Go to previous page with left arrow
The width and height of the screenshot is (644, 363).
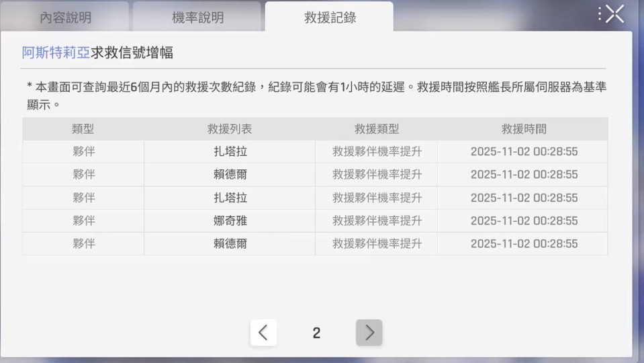[x=263, y=333]
